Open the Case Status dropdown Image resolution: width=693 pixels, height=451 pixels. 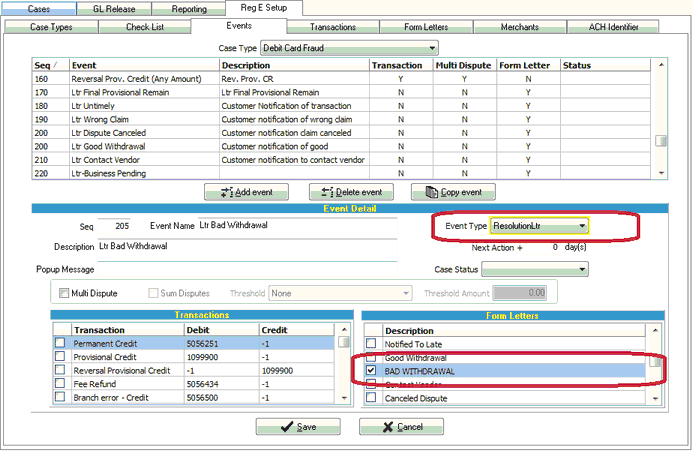point(535,269)
